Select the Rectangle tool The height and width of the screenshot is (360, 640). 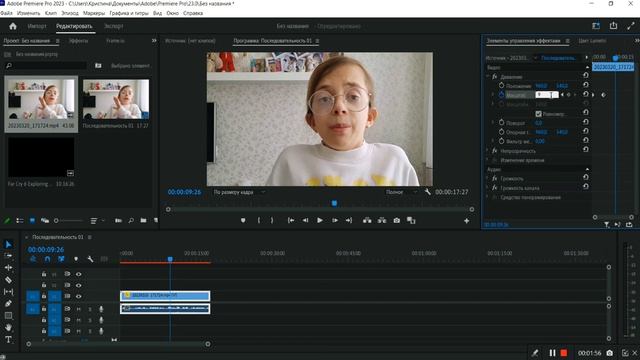(8, 316)
